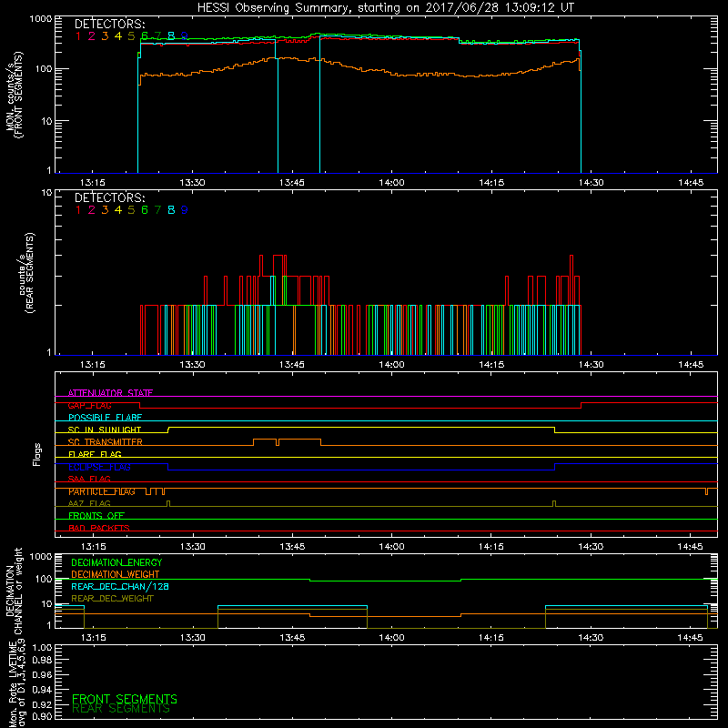The height and width of the screenshot is (728, 728).
Task: Click the FRONT SEGMENTS livetime legend label
Action: [125, 699]
